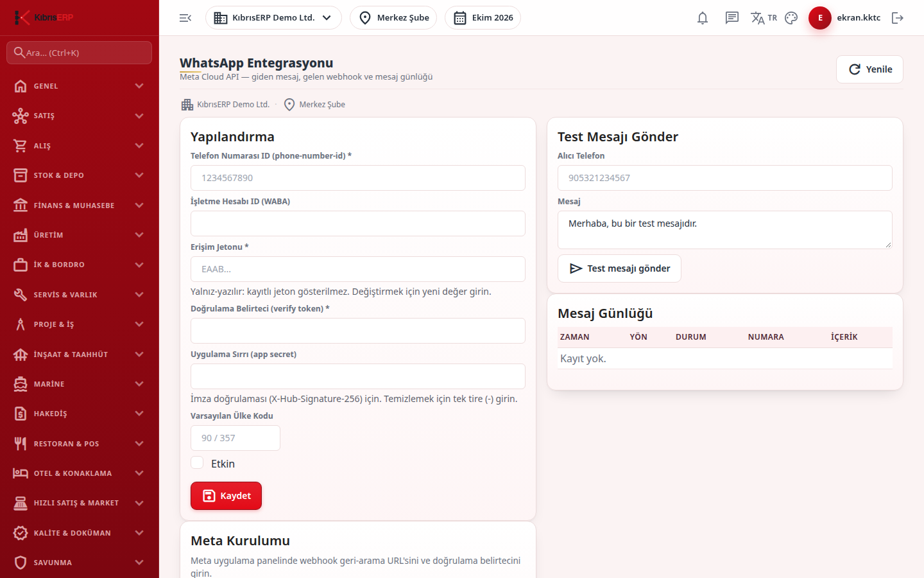Open the theme palette icon
This screenshot has height=578, width=924.
pyautogui.click(x=791, y=18)
